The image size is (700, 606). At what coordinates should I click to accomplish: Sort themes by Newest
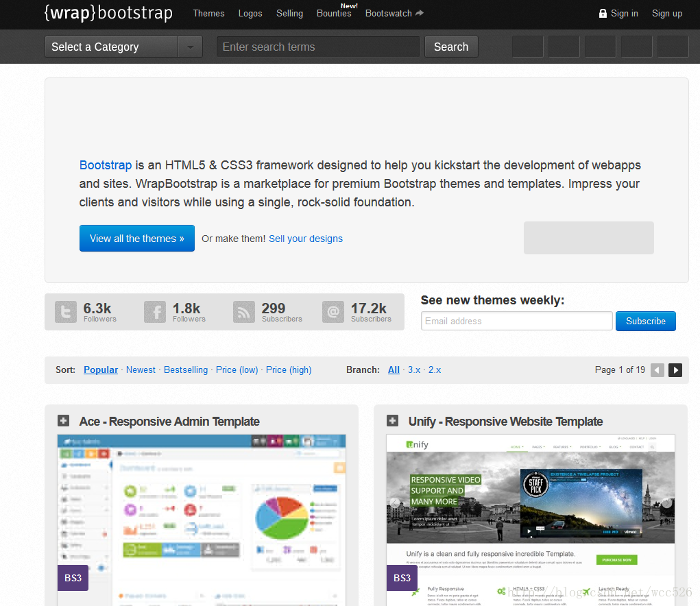click(x=141, y=370)
